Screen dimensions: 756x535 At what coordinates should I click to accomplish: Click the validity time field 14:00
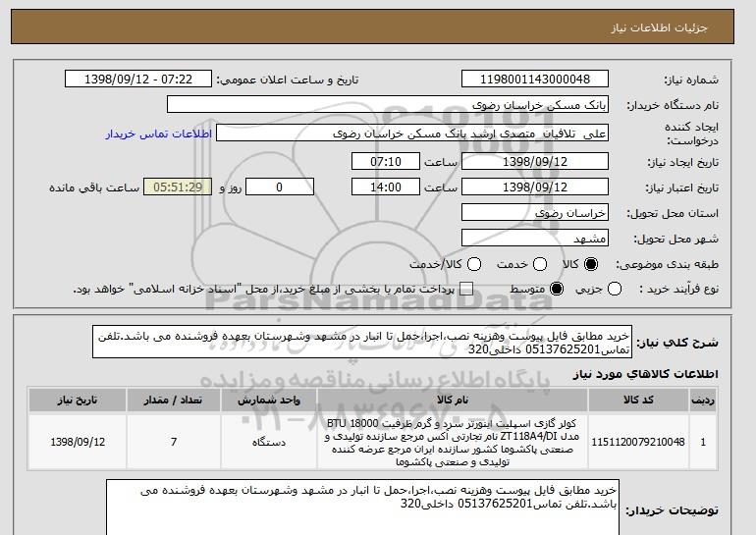pyautogui.click(x=386, y=187)
